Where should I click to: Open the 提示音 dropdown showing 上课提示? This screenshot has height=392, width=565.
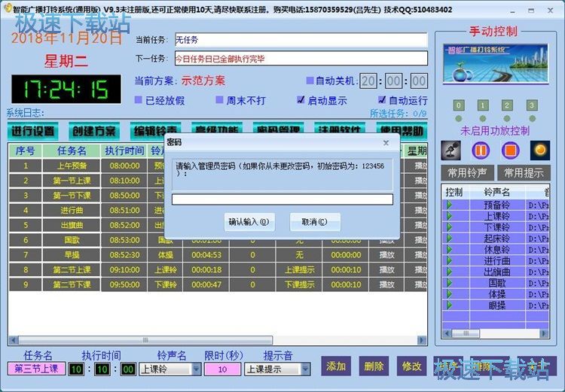[x=306, y=369]
